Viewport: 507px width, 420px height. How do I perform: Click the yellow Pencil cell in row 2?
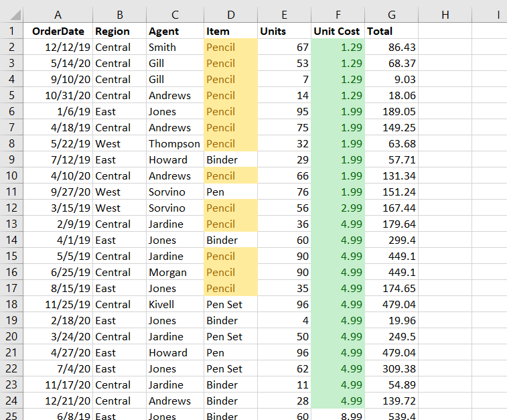click(230, 47)
